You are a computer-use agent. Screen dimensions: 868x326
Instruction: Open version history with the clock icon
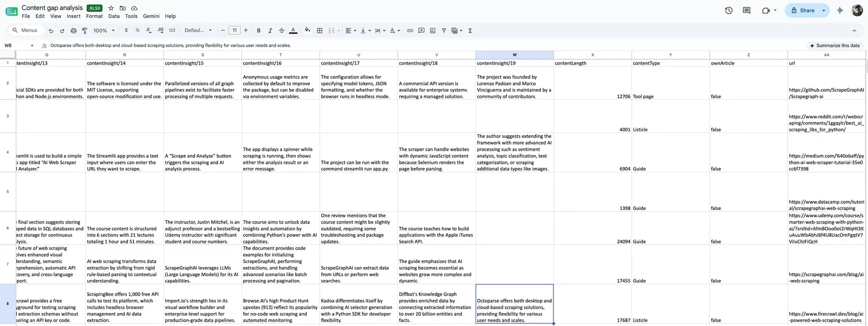(x=729, y=10)
